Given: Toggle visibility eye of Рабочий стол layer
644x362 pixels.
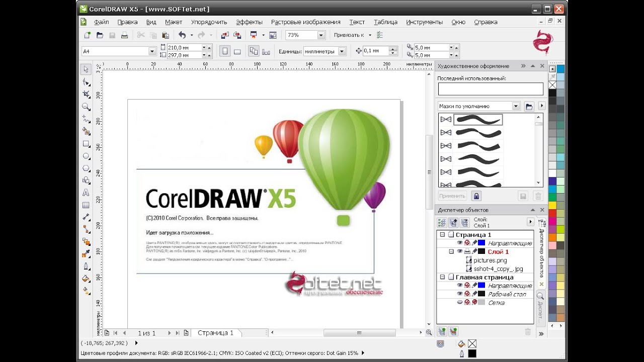Looking at the screenshot, I should (x=459, y=294).
